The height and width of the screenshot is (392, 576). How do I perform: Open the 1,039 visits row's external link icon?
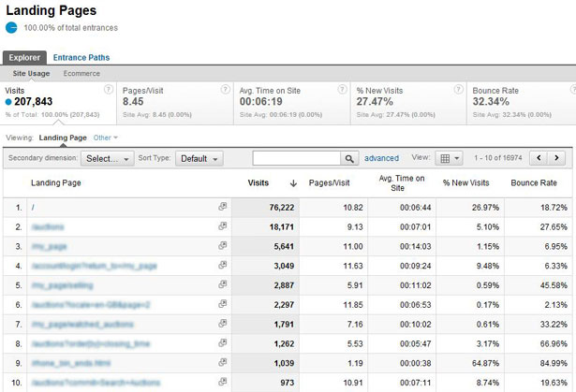[x=222, y=362]
